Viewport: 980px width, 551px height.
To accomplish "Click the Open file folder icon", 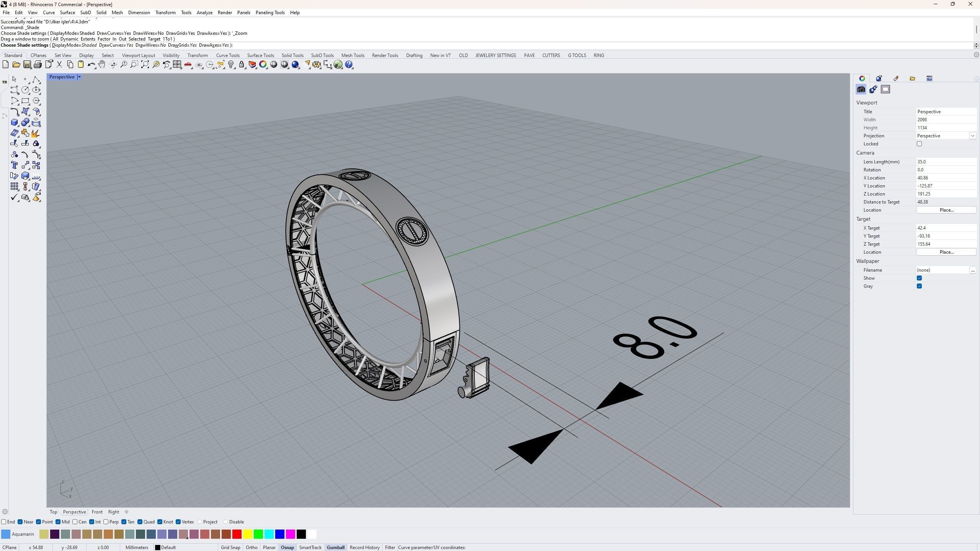I will click(16, 65).
